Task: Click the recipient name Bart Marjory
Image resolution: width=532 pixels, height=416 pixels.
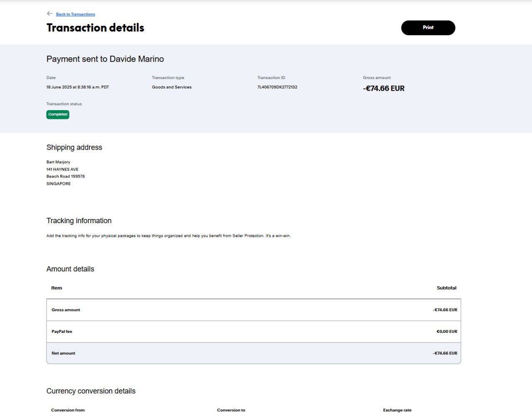Action: click(58, 162)
